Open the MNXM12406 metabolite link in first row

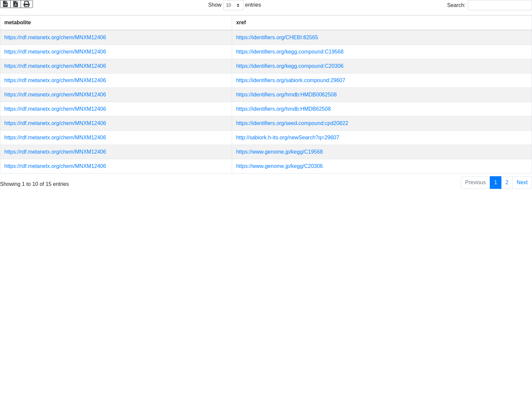55,38
